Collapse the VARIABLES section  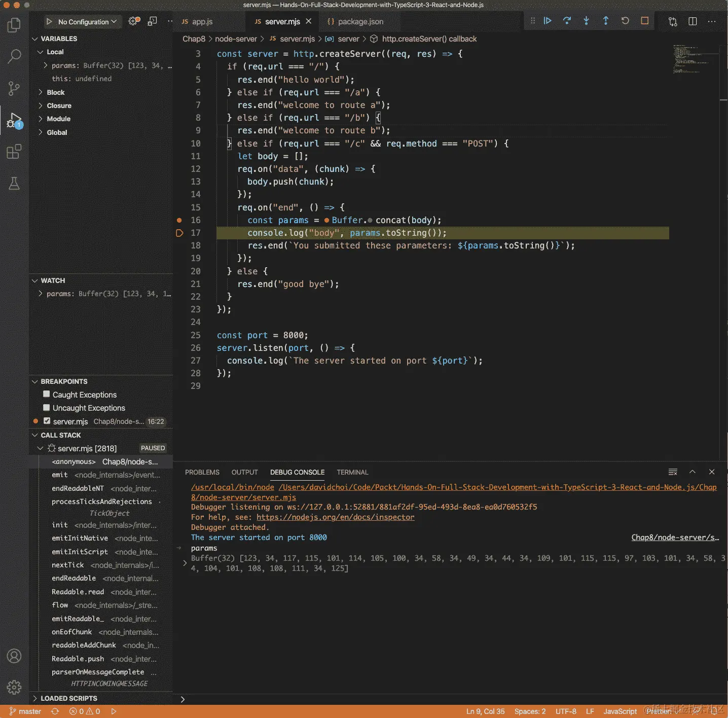[x=35, y=39]
